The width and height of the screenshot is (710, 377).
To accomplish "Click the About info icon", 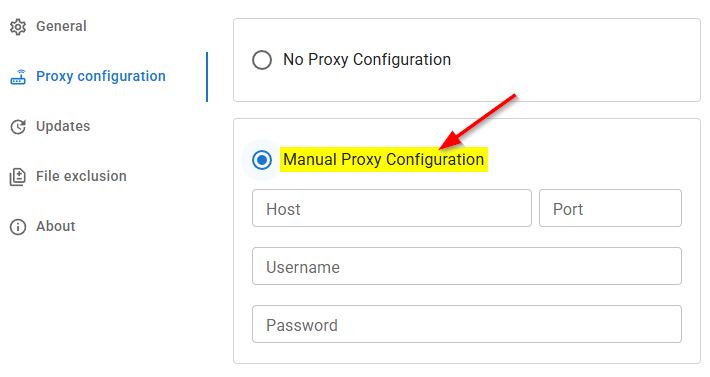I will tap(18, 227).
